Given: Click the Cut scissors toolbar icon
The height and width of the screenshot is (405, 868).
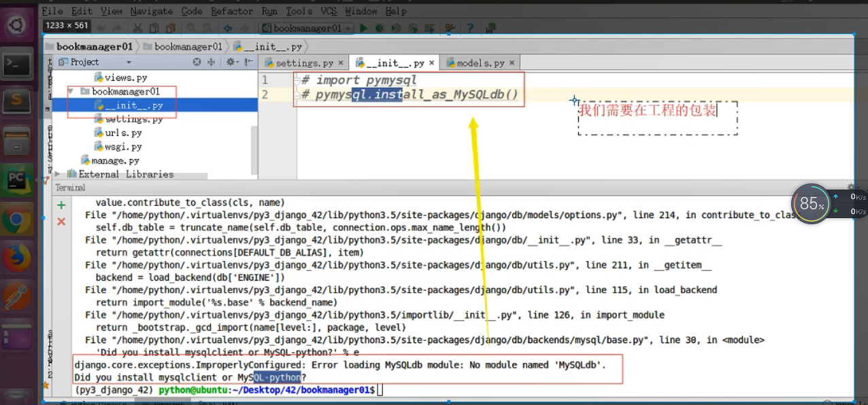Looking at the screenshot, I should 137,29.
